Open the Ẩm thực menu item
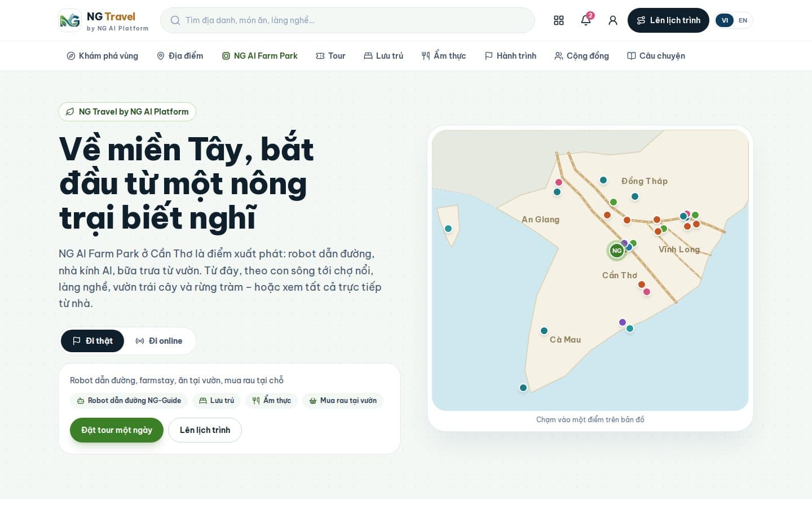 (444, 56)
